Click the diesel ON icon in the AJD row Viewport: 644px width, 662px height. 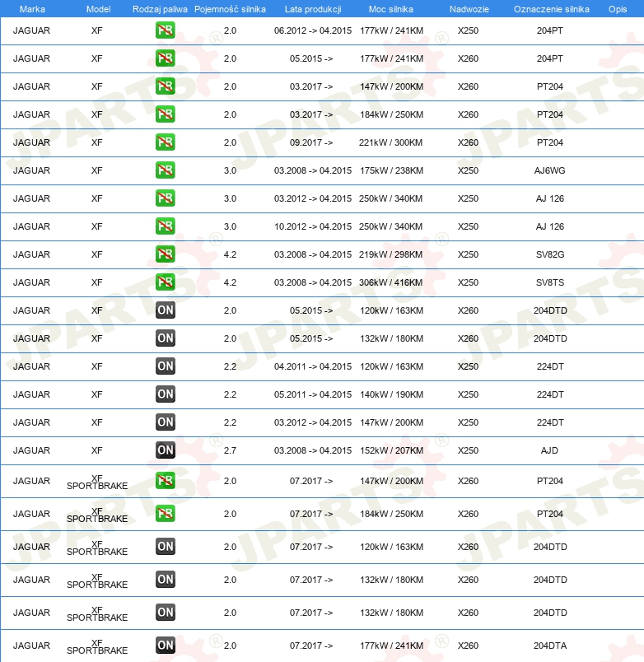pyautogui.click(x=165, y=450)
